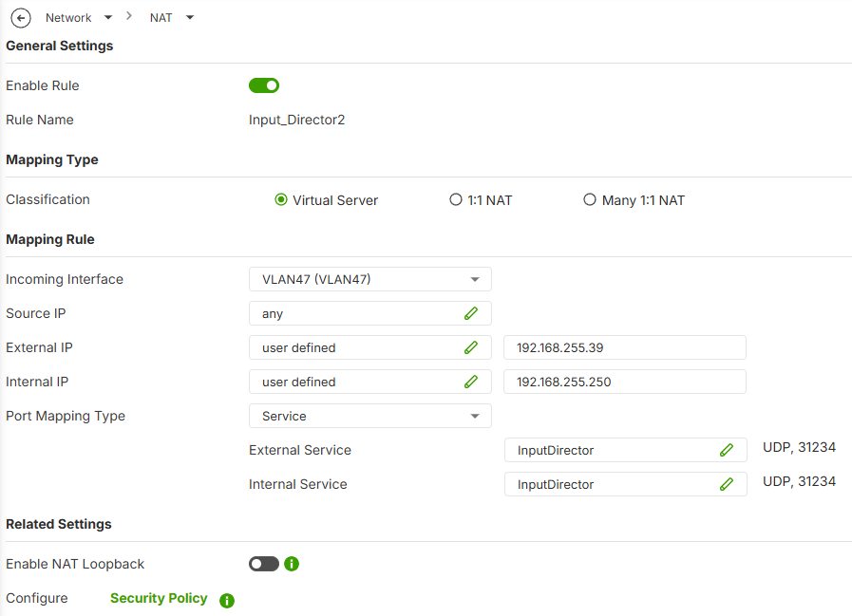This screenshot has width=852, height=616.
Task: Open the Source IP 'any' selector
Action: [x=370, y=313]
